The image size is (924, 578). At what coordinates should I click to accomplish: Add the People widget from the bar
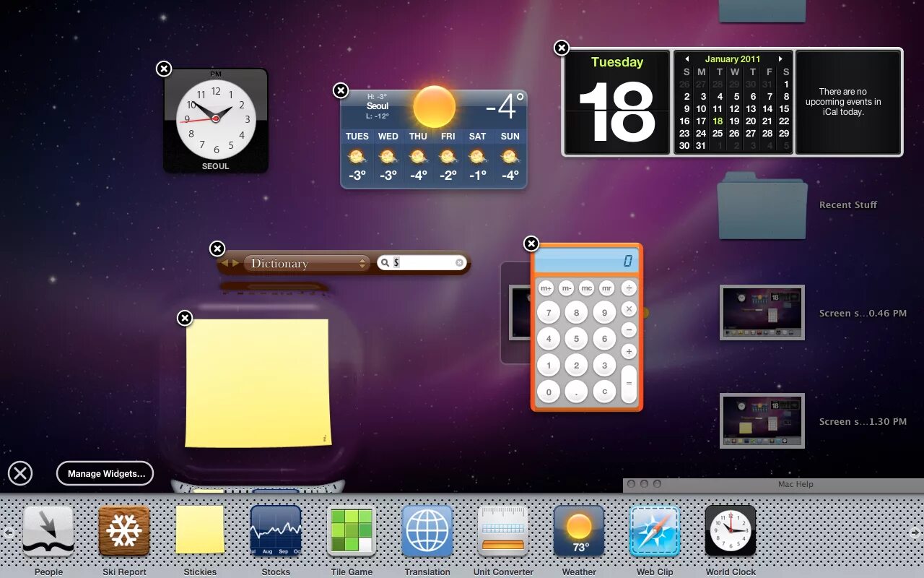pyautogui.click(x=48, y=531)
